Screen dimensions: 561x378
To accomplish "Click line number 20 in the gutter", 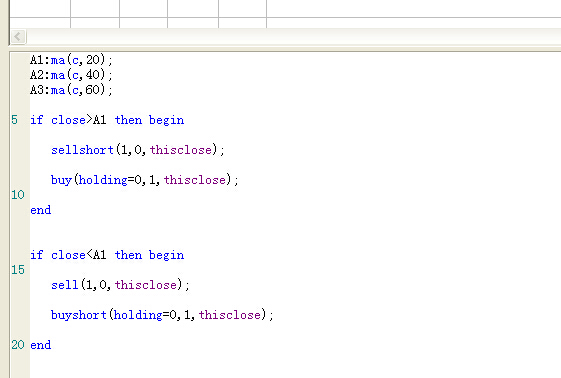I will pyautogui.click(x=18, y=345).
